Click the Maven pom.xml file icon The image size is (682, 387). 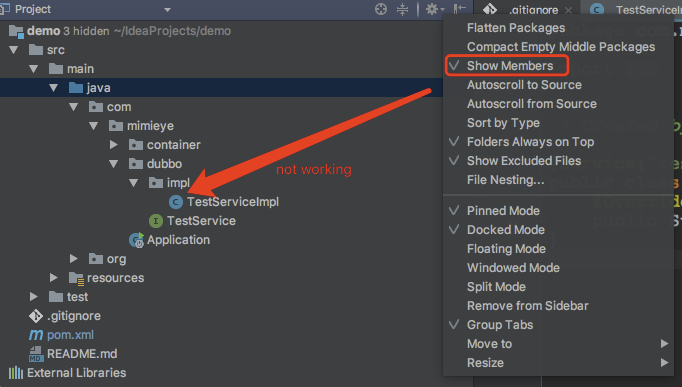[36, 335]
